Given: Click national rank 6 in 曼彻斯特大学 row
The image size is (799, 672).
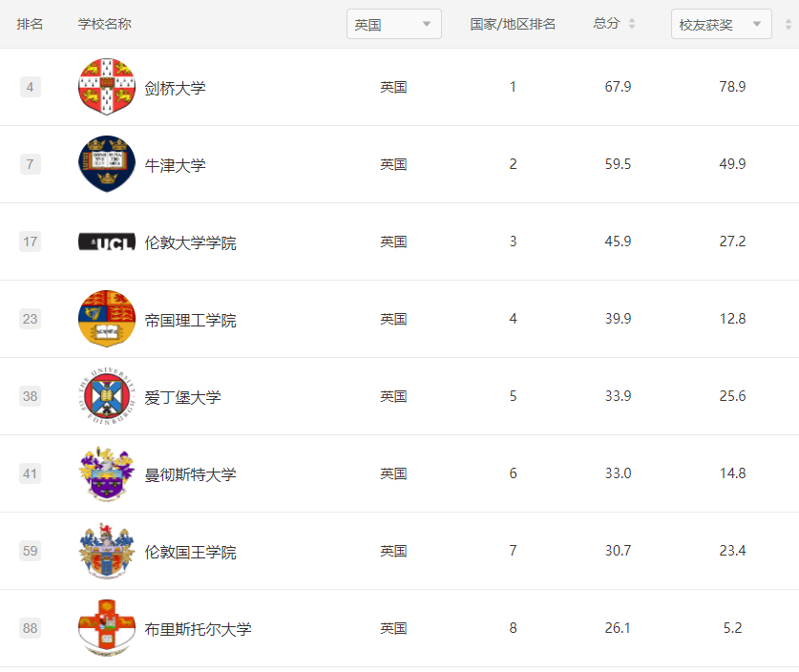Looking at the screenshot, I should tap(514, 474).
